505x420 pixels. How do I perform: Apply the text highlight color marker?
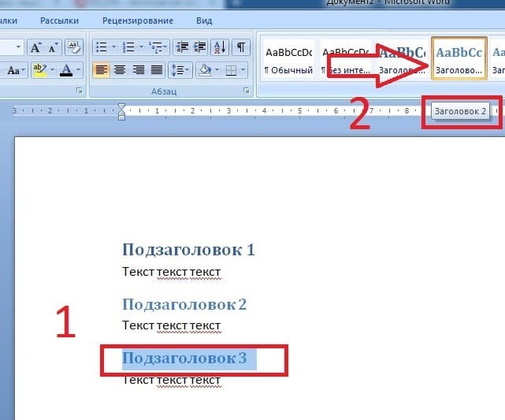[39, 70]
